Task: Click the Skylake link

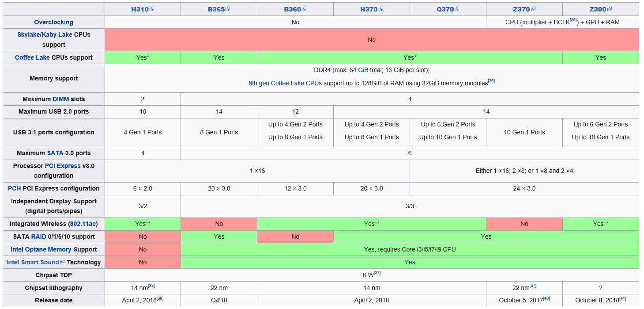Action: (x=28, y=34)
